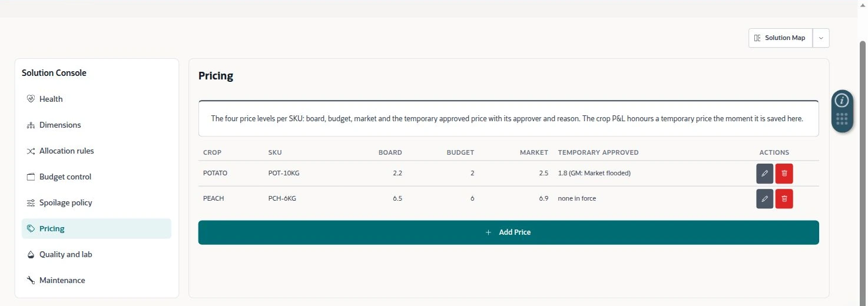Click the plus icon in Add Price
The height and width of the screenshot is (306, 868).
point(488,232)
